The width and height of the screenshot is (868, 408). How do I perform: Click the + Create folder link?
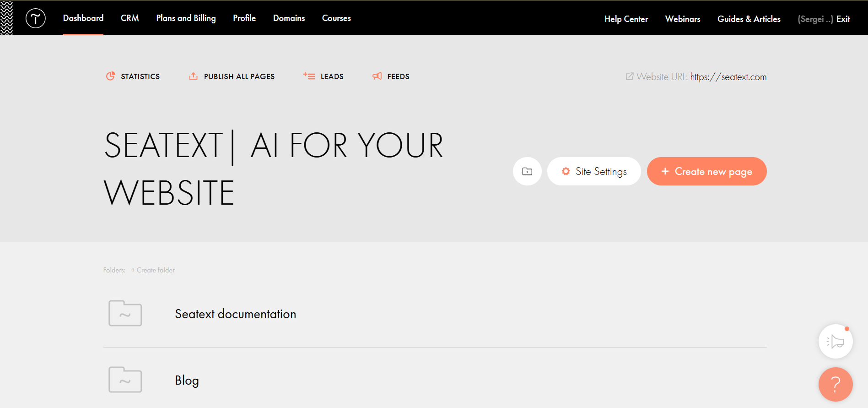pyautogui.click(x=153, y=270)
